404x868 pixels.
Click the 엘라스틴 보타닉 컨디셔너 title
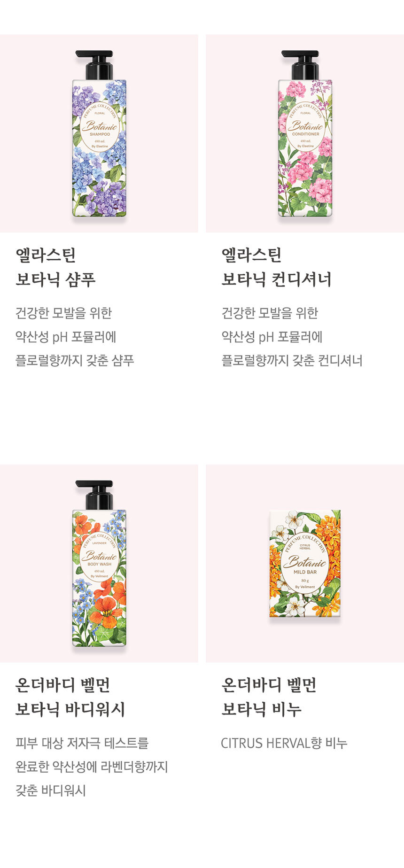click(x=277, y=267)
